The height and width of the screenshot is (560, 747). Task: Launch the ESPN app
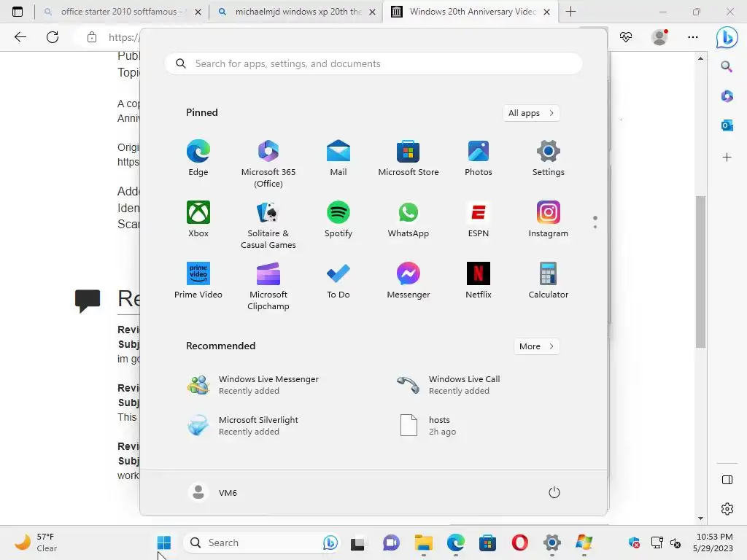(x=479, y=219)
